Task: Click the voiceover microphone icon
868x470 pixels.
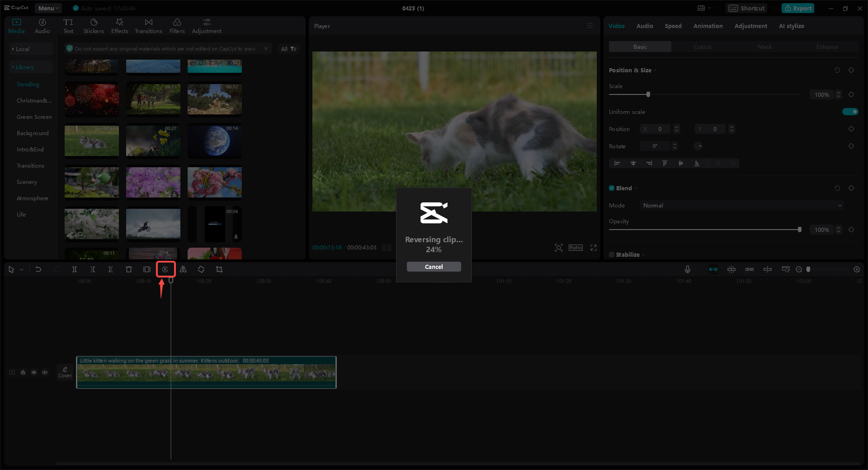Action: (x=688, y=269)
